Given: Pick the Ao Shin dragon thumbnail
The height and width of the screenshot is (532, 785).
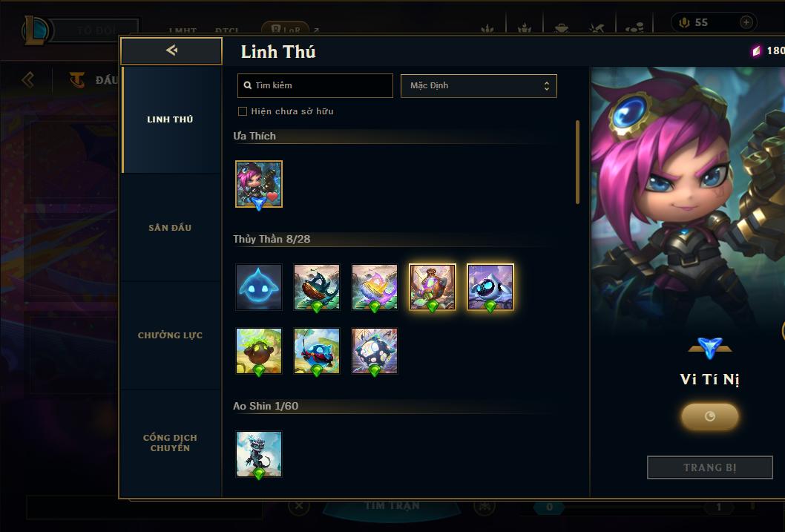Looking at the screenshot, I should (x=259, y=454).
